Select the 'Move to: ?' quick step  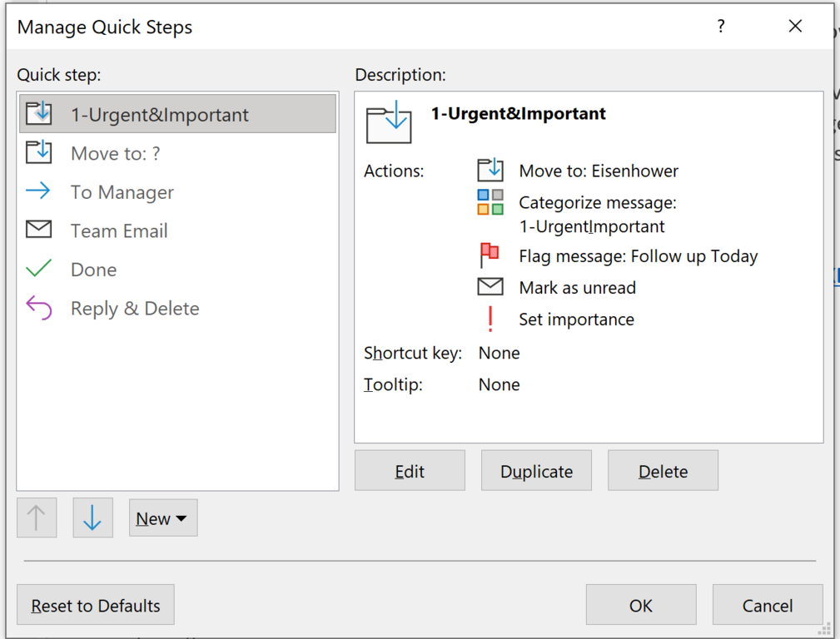(x=115, y=153)
